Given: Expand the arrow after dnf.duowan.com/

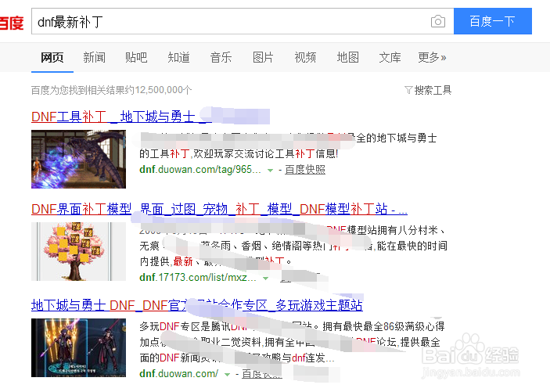Looking at the screenshot, I should 227,375.
